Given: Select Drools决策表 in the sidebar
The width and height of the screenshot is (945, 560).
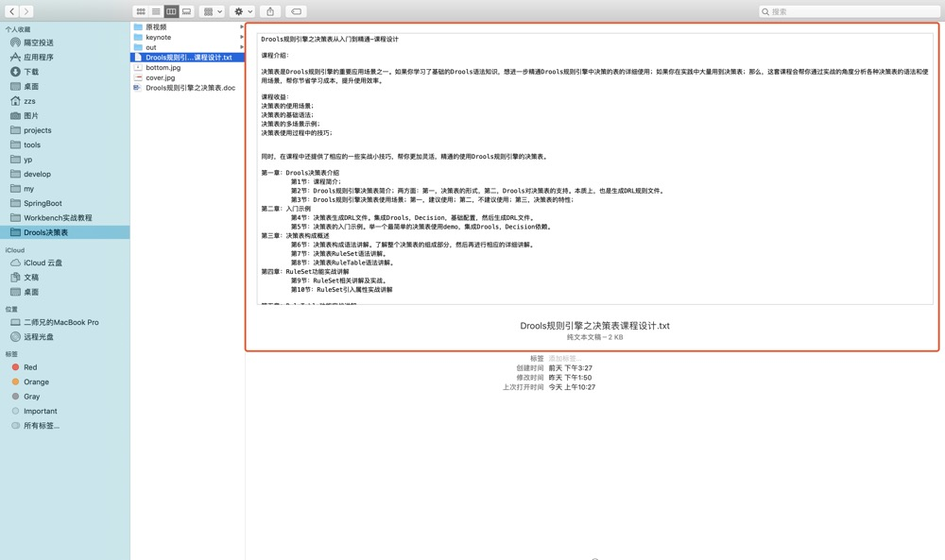Looking at the screenshot, I should pyautogui.click(x=64, y=231).
